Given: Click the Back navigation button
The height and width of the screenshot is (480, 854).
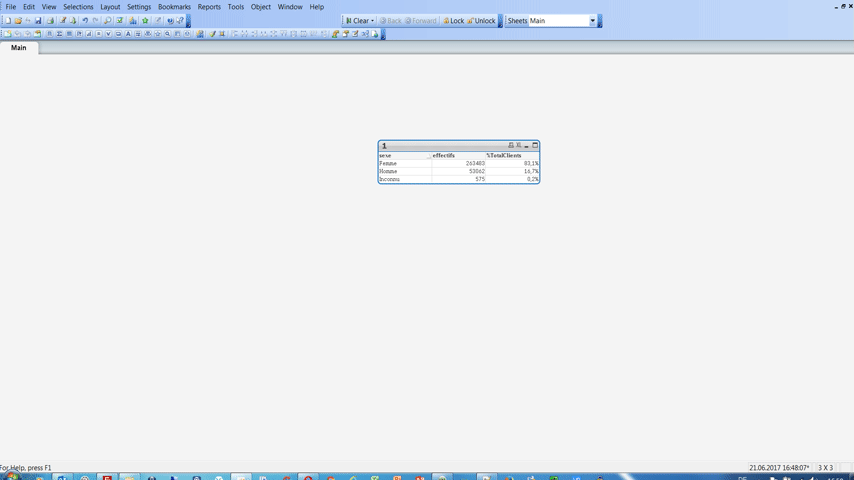Looking at the screenshot, I should point(391,21).
